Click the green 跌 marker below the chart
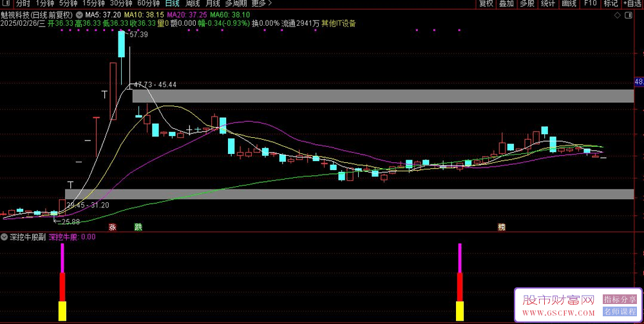The image size is (644, 324). 138,227
